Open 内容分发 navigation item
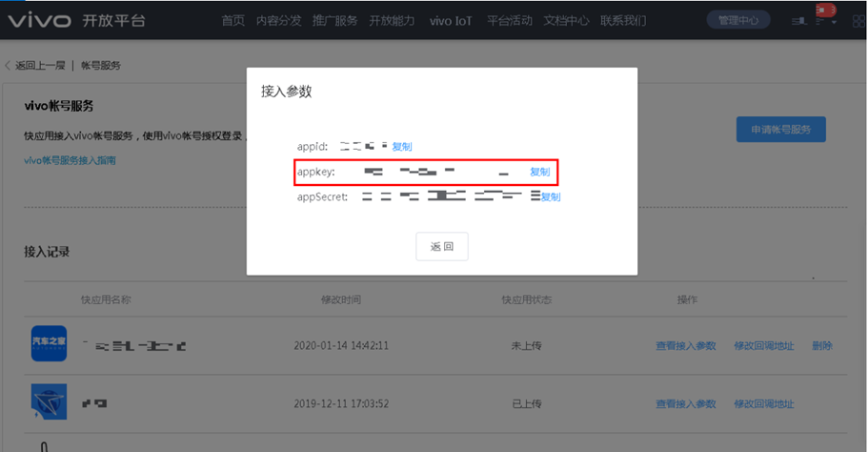The width and height of the screenshot is (868, 452). click(x=278, y=20)
